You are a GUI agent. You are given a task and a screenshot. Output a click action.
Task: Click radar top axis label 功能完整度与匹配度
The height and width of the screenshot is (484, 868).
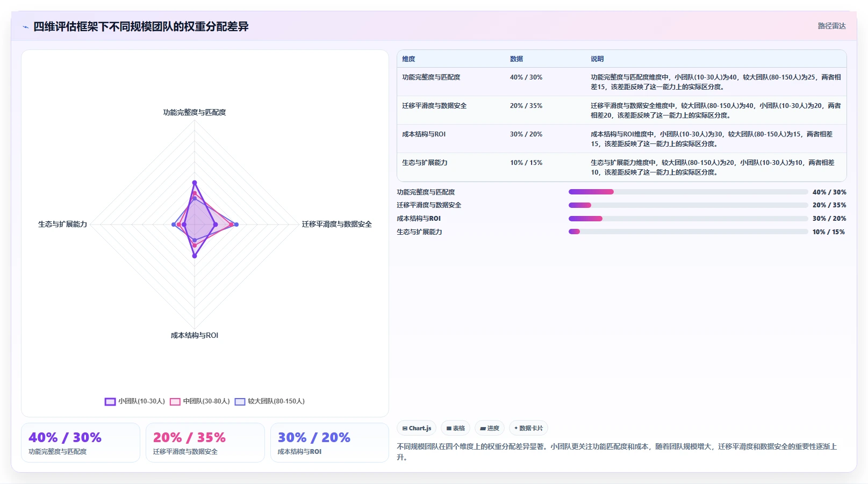(195, 112)
